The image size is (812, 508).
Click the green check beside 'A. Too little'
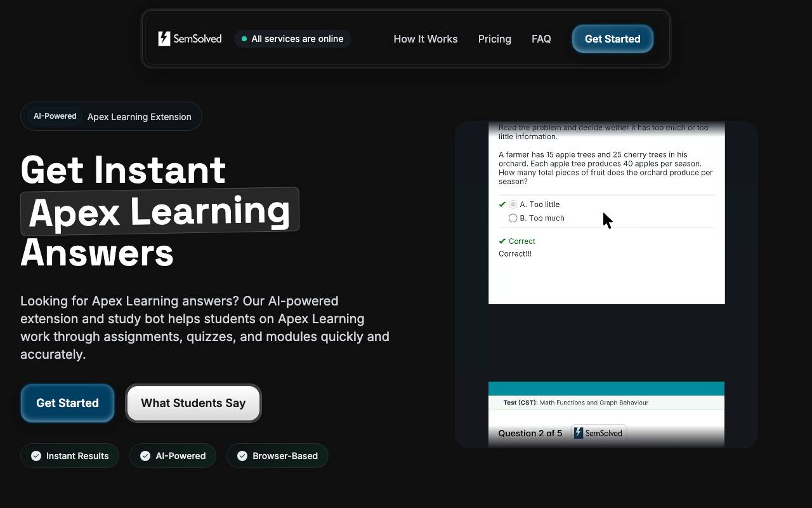[x=502, y=204]
